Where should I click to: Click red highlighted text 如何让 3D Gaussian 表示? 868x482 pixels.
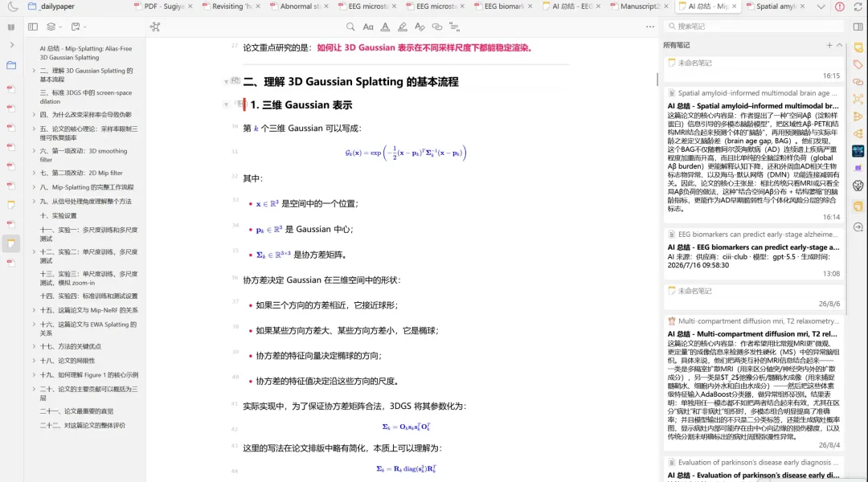(x=424, y=47)
